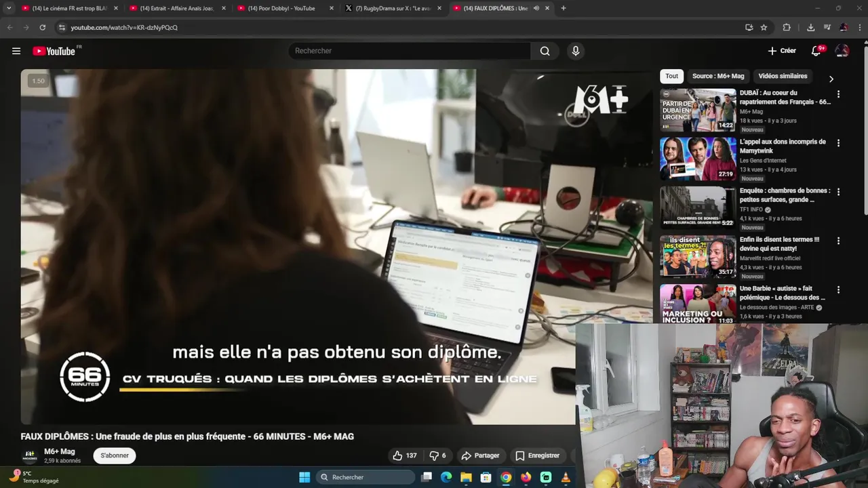868x488 pixels.
Task: Open the weather widget showing 5°C
Action: point(35,477)
